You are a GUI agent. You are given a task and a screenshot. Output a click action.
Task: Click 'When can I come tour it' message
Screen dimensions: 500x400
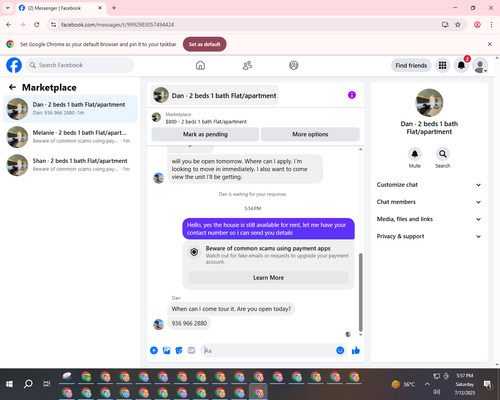pyautogui.click(x=231, y=309)
